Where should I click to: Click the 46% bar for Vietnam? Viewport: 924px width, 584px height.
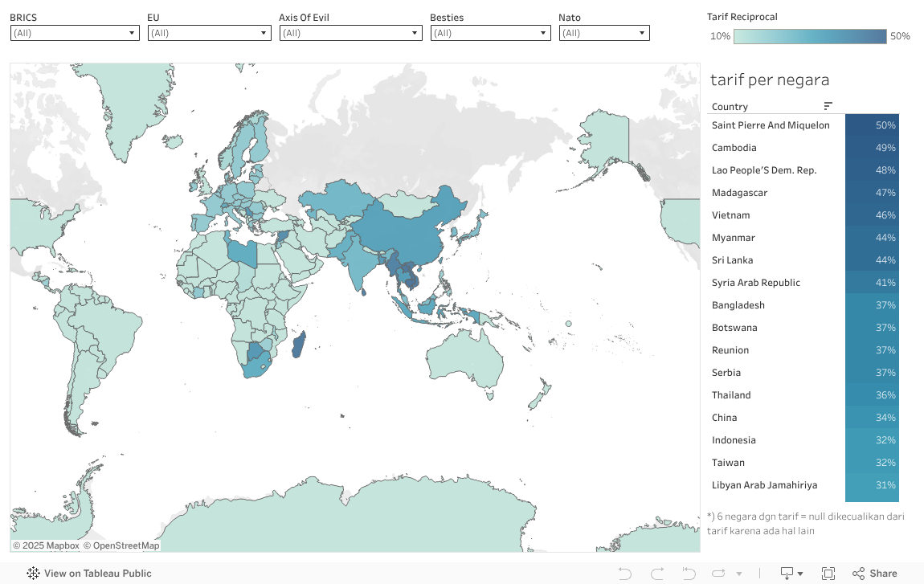(872, 215)
